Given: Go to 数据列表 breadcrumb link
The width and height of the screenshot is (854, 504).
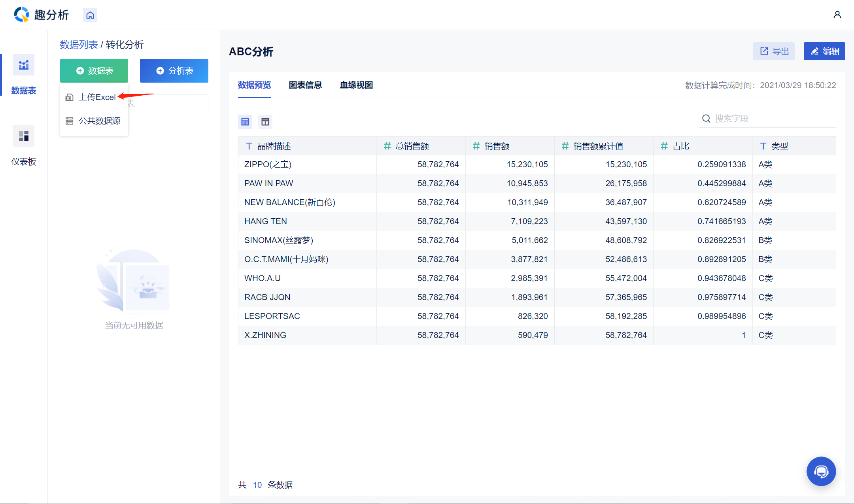Looking at the screenshot, I should pyautogui.click(x=79, y=45).
